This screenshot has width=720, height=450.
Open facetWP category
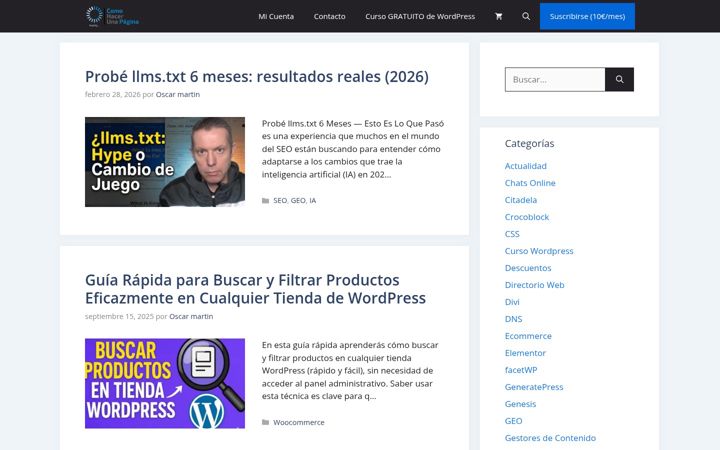[521, 370]
